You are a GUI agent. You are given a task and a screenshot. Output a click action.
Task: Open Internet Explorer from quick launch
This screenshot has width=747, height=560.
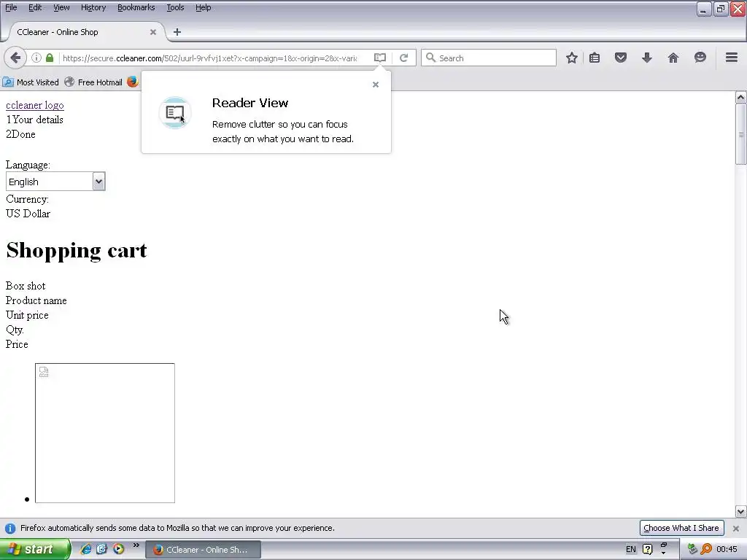(86, 549)
